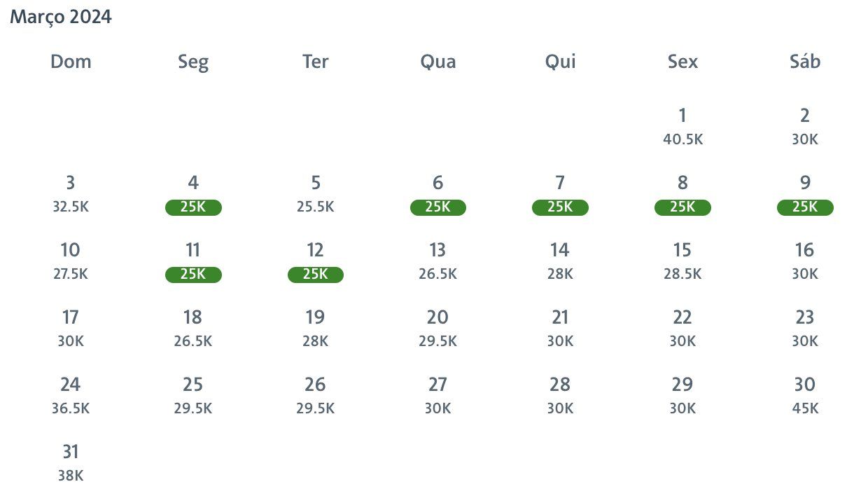Image resolution: width=868 pixels, height=503 pixels.
Task: Choose March 18 at 26.5K
Action: coord(193,329)
